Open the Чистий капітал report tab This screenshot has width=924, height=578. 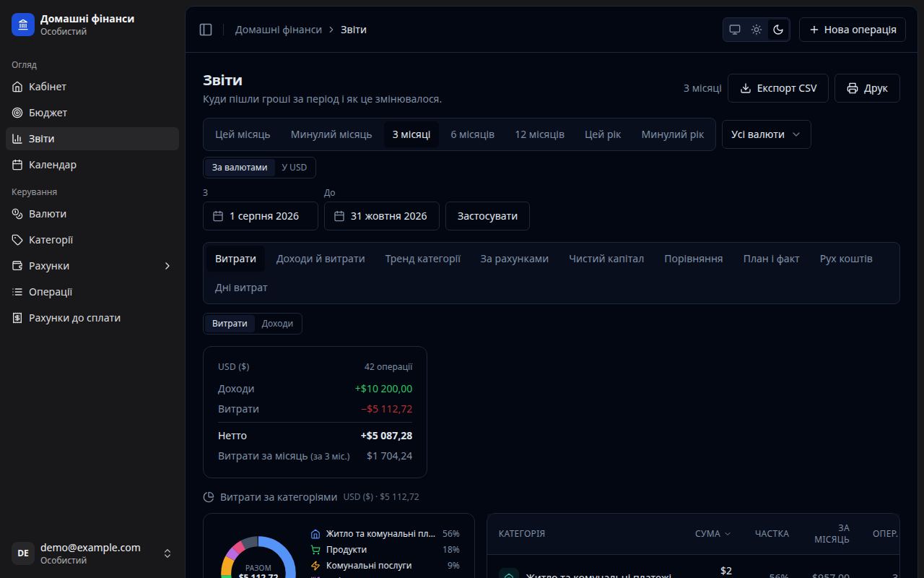(606, 259)
